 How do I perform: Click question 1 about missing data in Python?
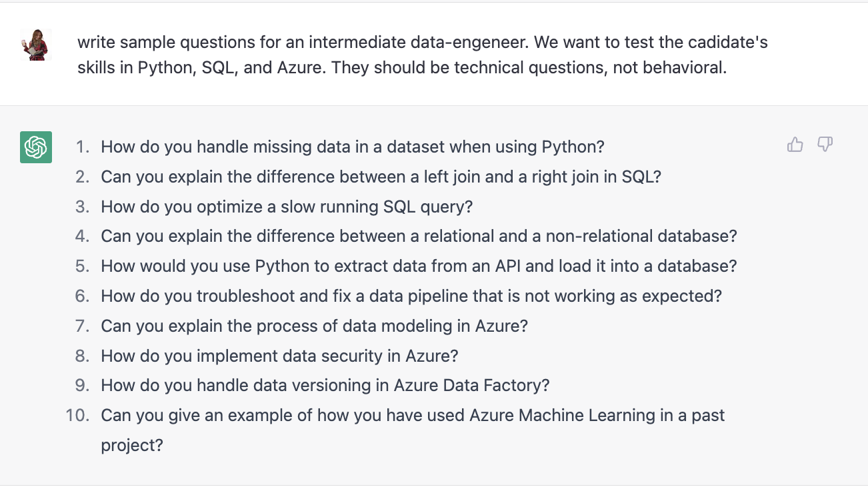pos(353,147)
